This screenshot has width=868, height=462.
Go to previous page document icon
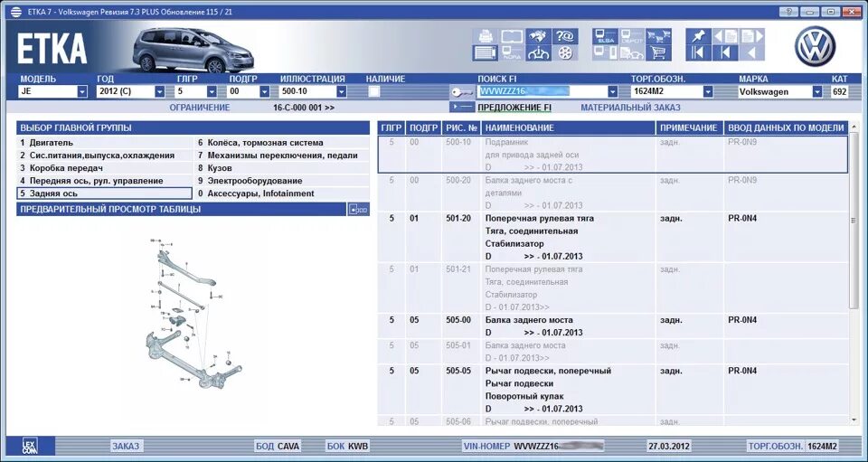click(x=725, y=36)
